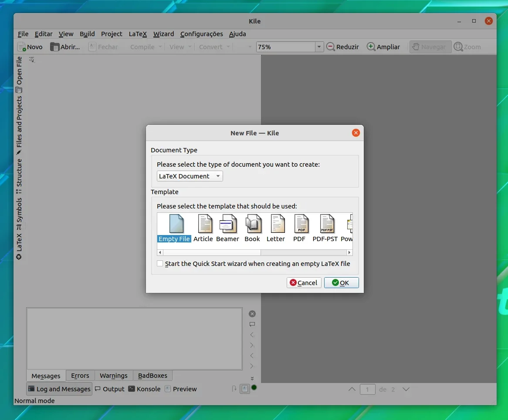Click the Novo toolbar button
The width and height of the screenshot is (508, 420).
tap(30, 47)
